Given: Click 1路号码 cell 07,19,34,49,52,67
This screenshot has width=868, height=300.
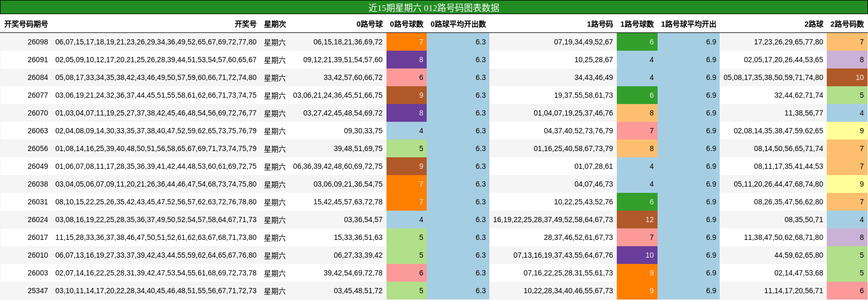Looking at the screenshot, I should click(583, 42).
